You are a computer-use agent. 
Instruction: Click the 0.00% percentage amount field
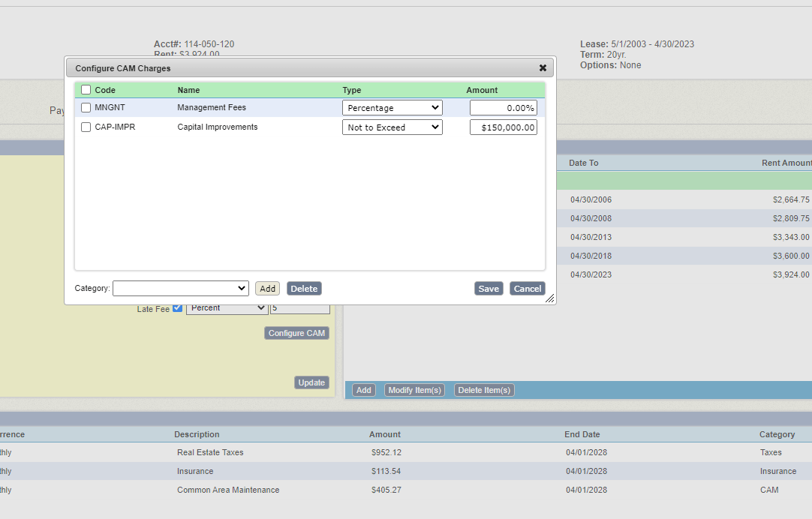(x=503, y=107)
